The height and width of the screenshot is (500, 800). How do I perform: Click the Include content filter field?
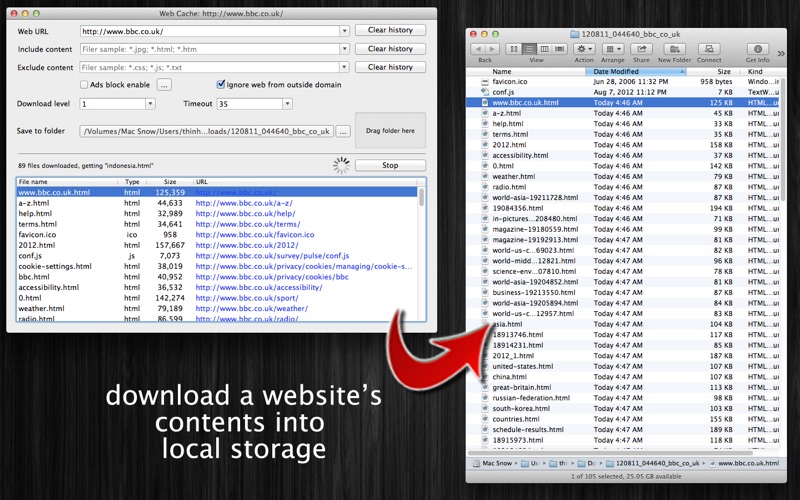(x=210, y=49)
